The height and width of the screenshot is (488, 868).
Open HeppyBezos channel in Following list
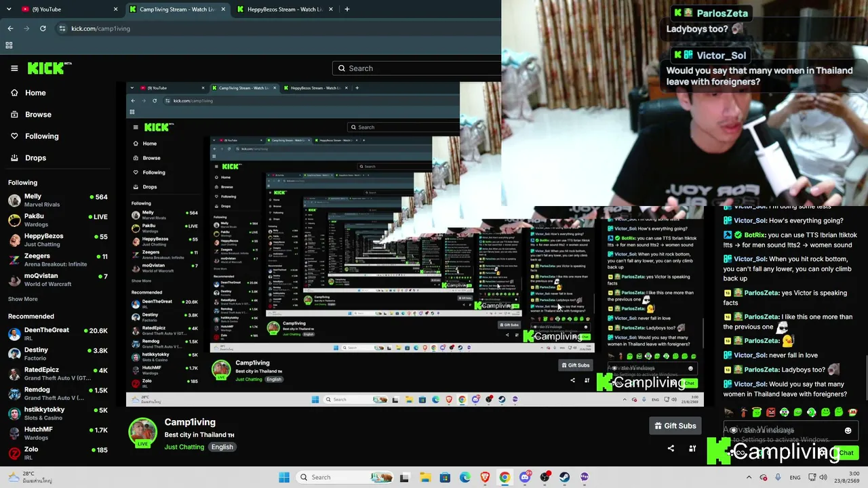tap(58, 239)
